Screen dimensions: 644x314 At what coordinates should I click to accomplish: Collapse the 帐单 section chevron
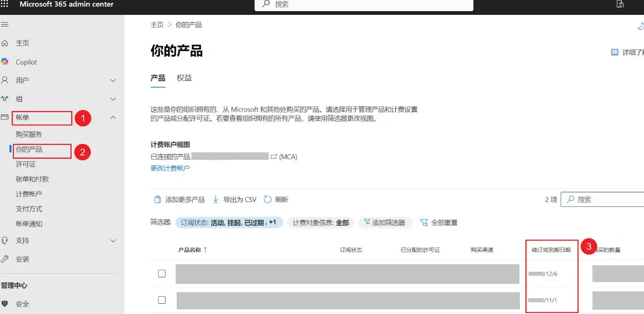click(113, 118)
